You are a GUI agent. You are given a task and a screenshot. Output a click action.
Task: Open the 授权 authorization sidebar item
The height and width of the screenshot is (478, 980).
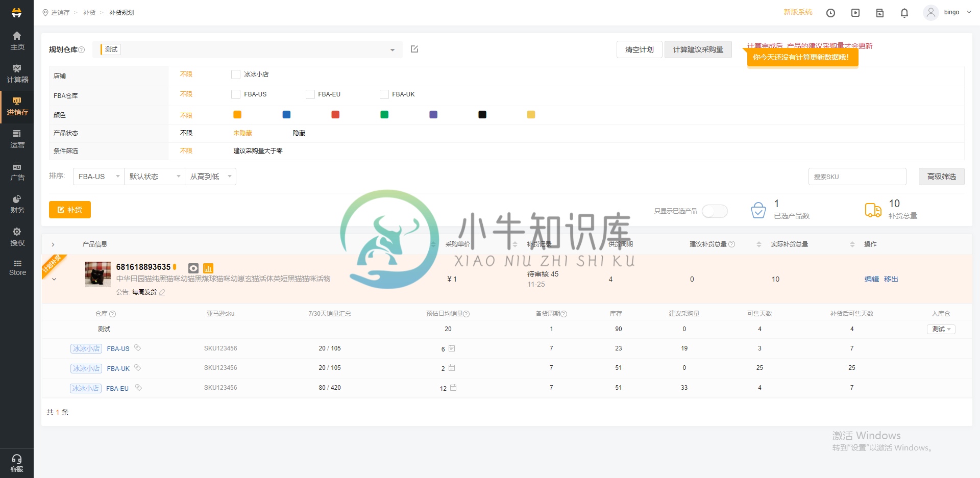[17, 237]
